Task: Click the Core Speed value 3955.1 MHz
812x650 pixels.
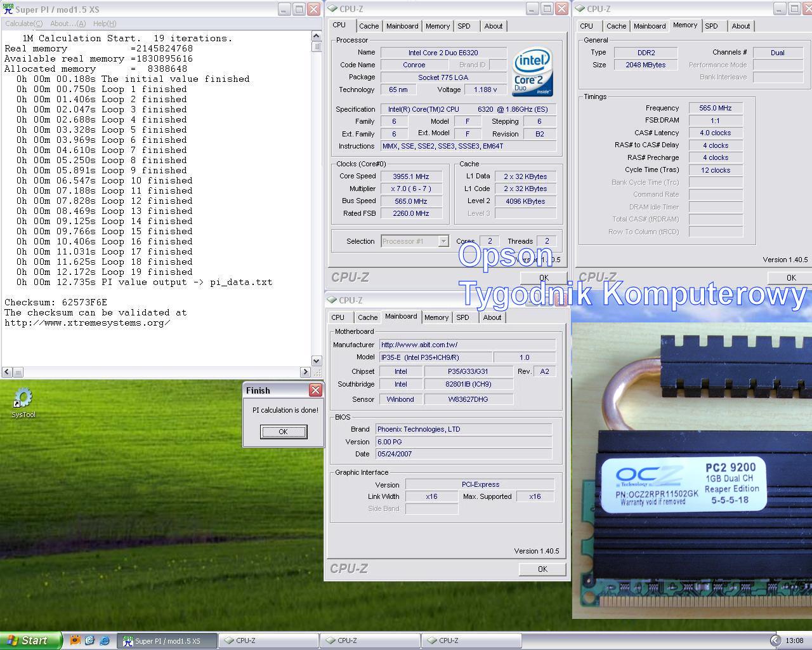Action: [x=411, y=176]
